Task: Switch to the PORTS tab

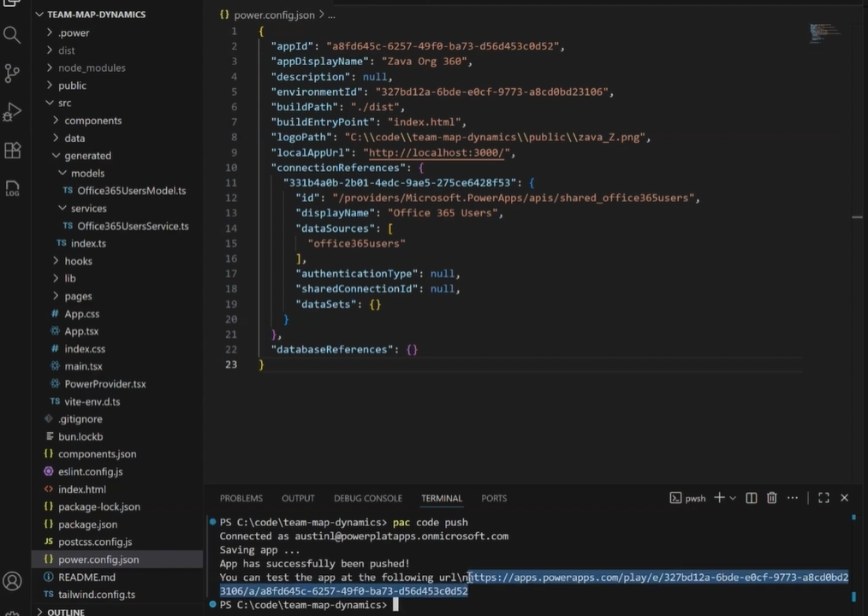Action: [x=494, y=498]
